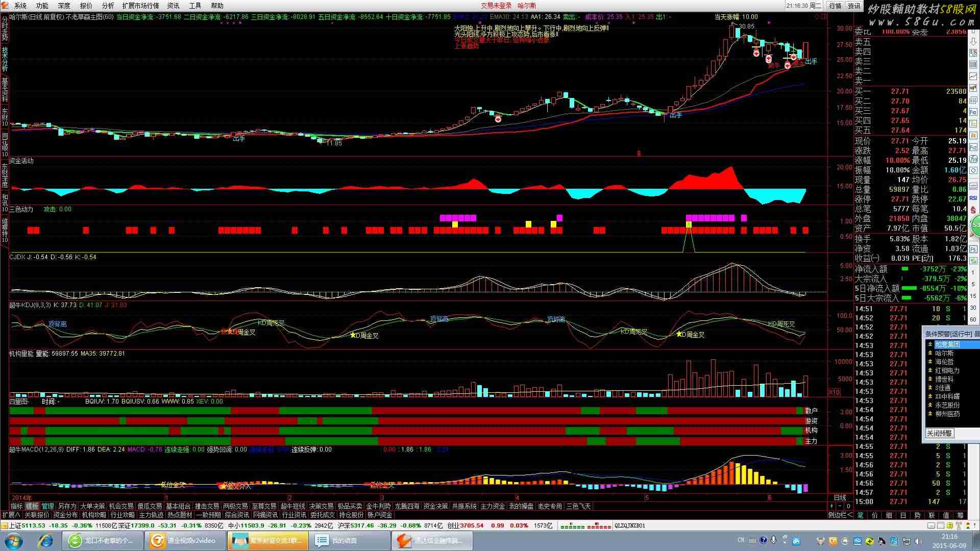Open Internet Explorer from the taskbar

click(x=45, y=540)
